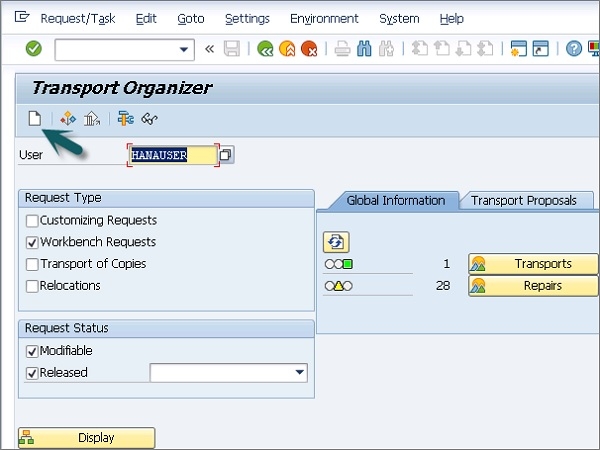Open the Settings menu
600x450 pixels.
(247, 19)
